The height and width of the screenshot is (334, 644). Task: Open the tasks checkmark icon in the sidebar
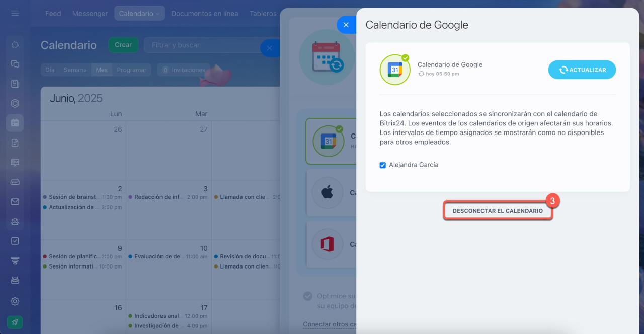(15, 241)
